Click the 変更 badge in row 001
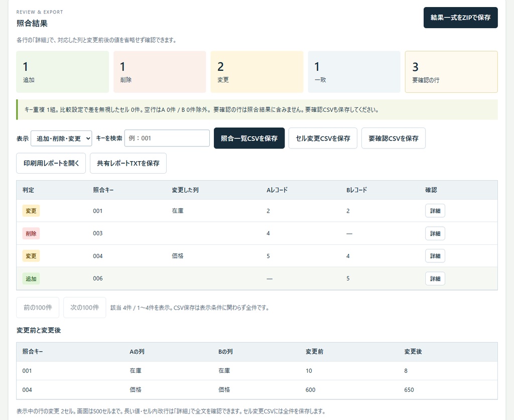The height and width of the screenshot is (420, 514). [x=31, y=211]
